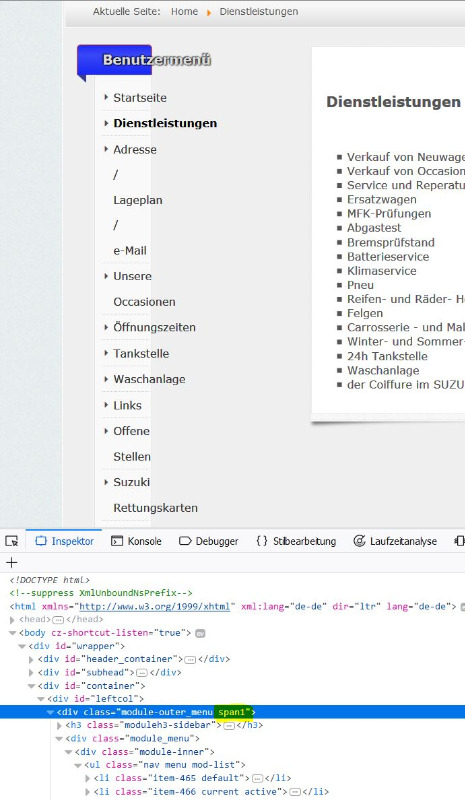Open e-Mail in the sidebar menu
465x800 pixels.
[130, 251]
